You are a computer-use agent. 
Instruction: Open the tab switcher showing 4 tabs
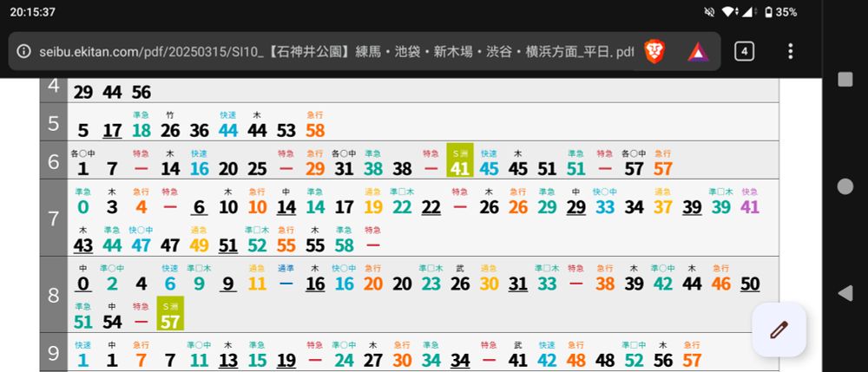[744, 51]
